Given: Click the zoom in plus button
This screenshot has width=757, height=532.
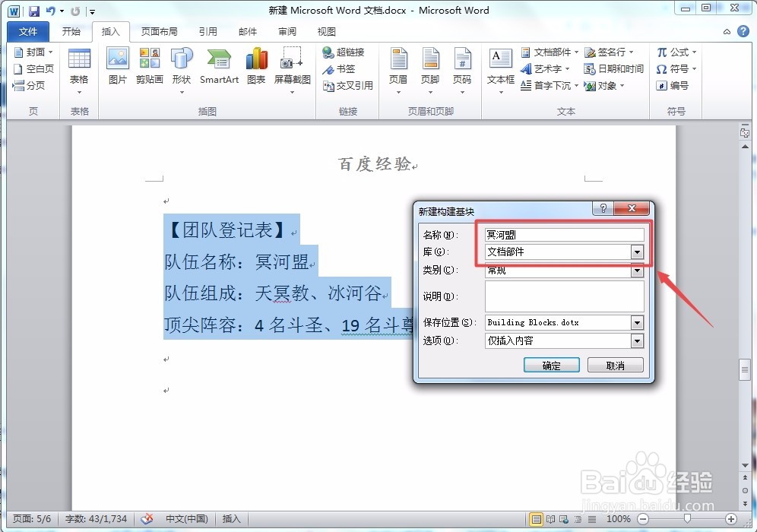Looking at the screenshot, I should [x=731, y=519].
